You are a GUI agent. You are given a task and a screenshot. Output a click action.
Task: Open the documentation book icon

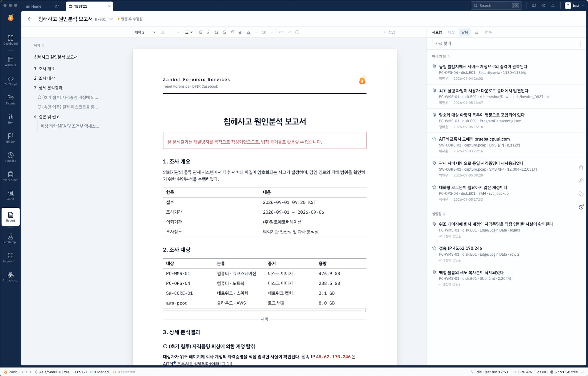coord(534,6)
